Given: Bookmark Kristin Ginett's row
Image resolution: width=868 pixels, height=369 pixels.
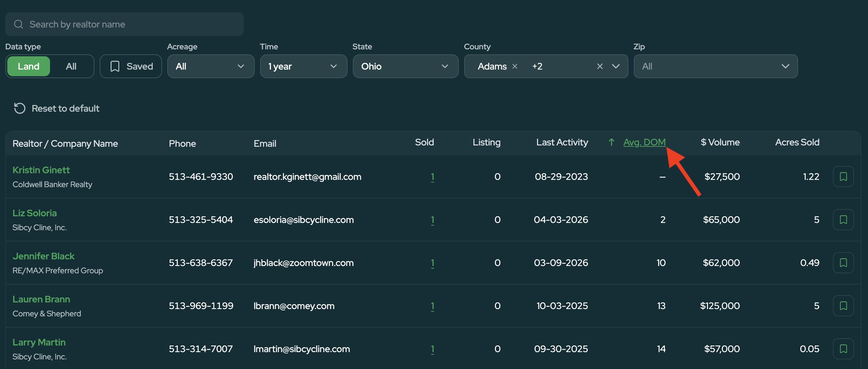Looking at the screenshot, I should (843, 177).
